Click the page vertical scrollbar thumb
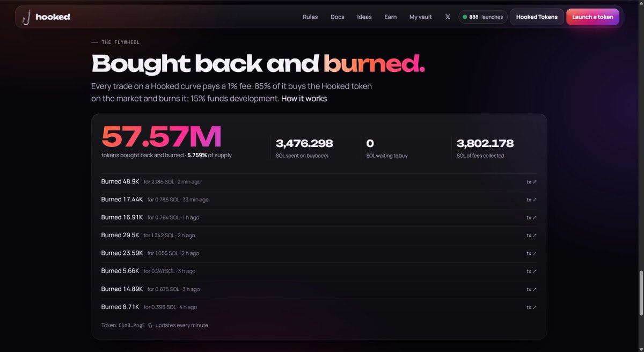The width and height of the screenshot is (644, 352). (x=640, y=294)
